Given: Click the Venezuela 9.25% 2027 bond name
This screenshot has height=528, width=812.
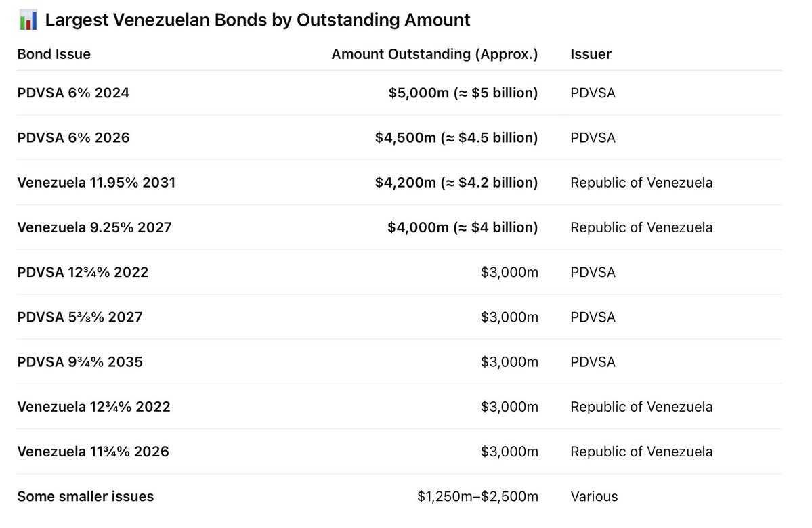Looking at the screenshot, I should click(x=94, y=227).
